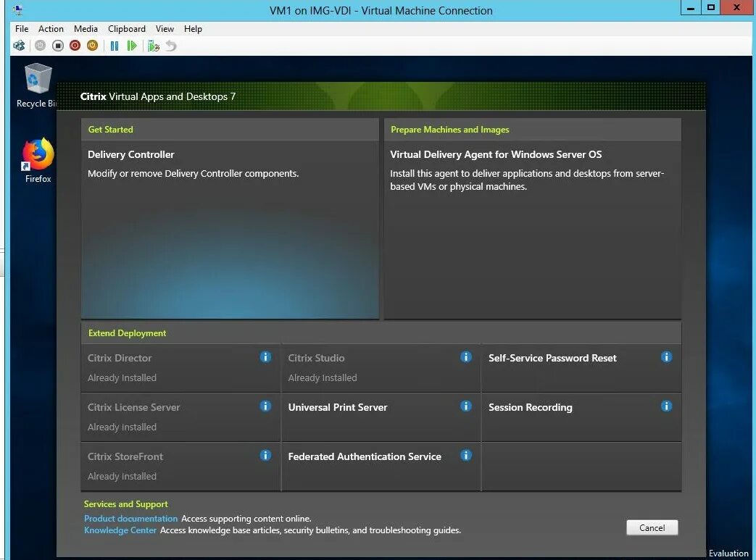Click the Citrix Studio tile
Screen dimensions: 756x560
pyautogui.click(x=381, y=368)
